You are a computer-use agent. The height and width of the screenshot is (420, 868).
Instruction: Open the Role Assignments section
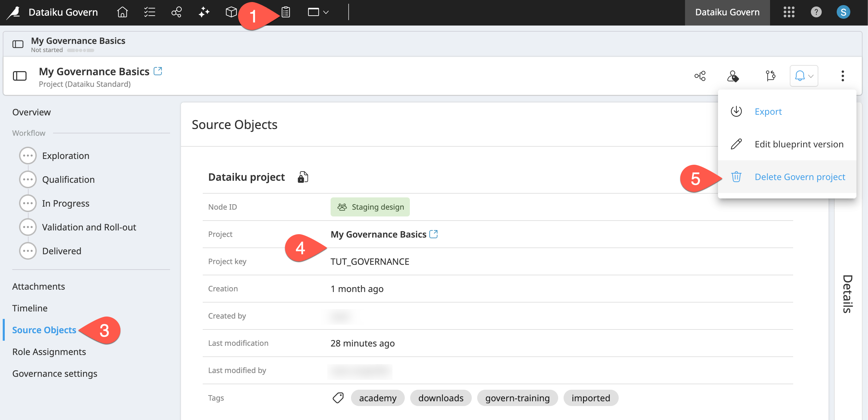pyautogui.click(x=49, y=352)
